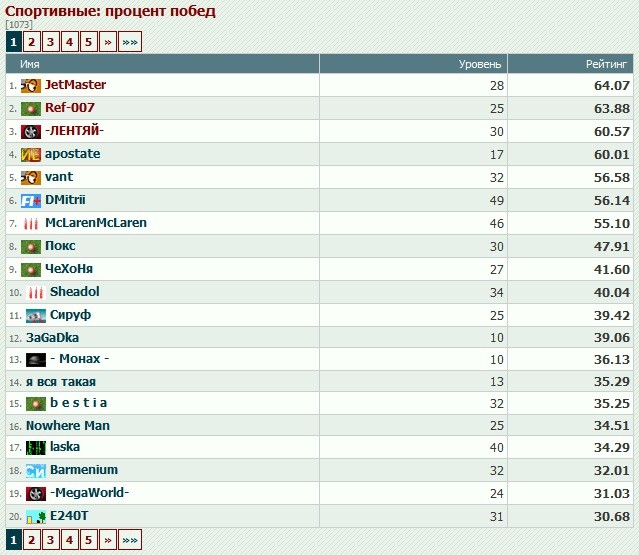This screenshot has width=639, height=555.
Task: Click the icon next to McLarenMcLaren
Action: [31, 223]
